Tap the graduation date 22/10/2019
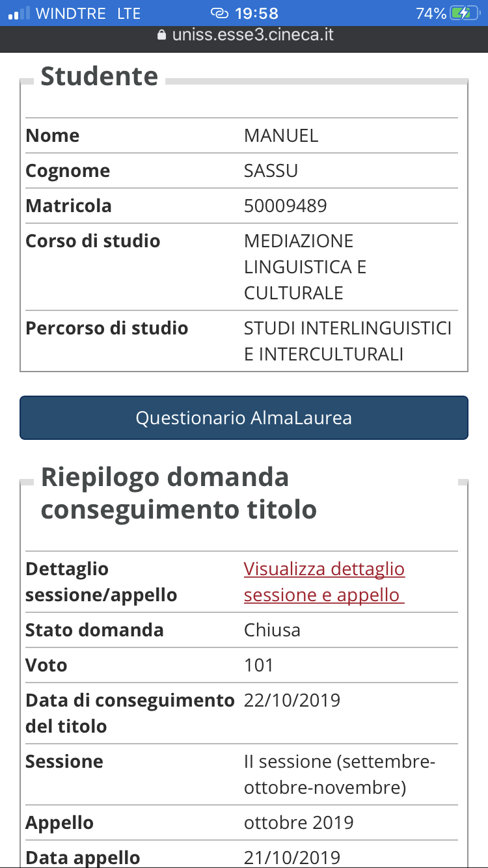This screenshot has height=868, width=488. [x=292, y=700]
